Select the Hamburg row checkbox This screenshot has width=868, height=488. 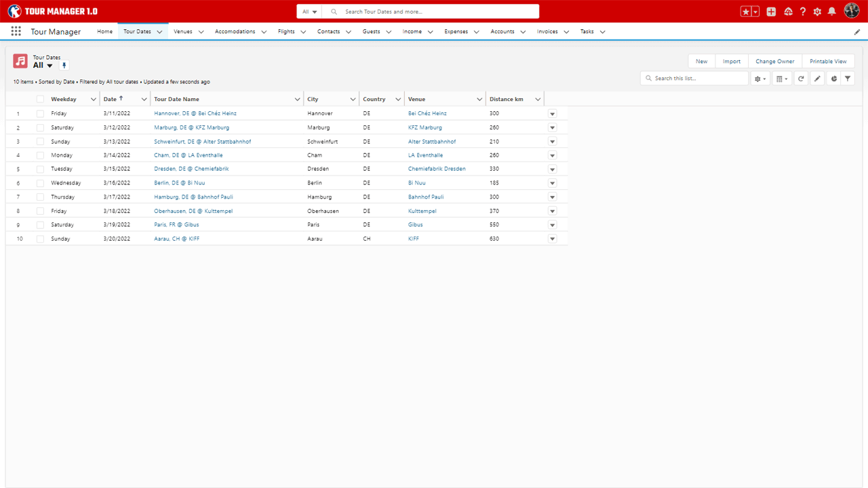point(40,197)
